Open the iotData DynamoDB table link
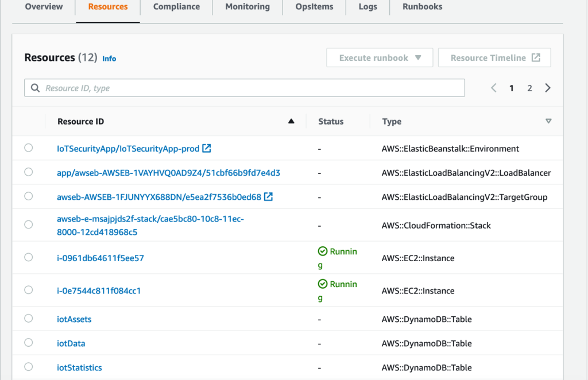 pyautogui.click(x=71, y=343)
